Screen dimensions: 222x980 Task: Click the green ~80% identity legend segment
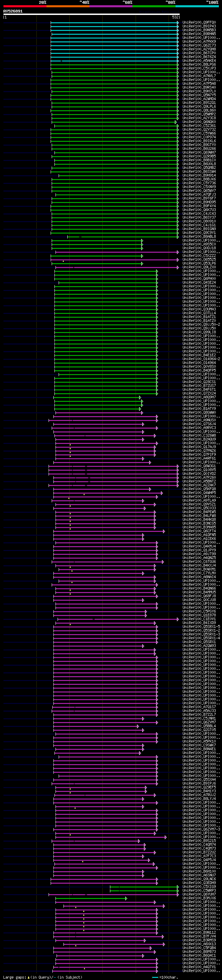pos(154,7)
